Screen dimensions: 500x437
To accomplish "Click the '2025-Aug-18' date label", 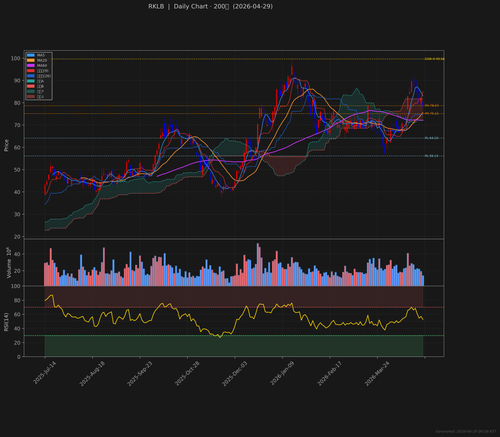I will pos(92,374).
